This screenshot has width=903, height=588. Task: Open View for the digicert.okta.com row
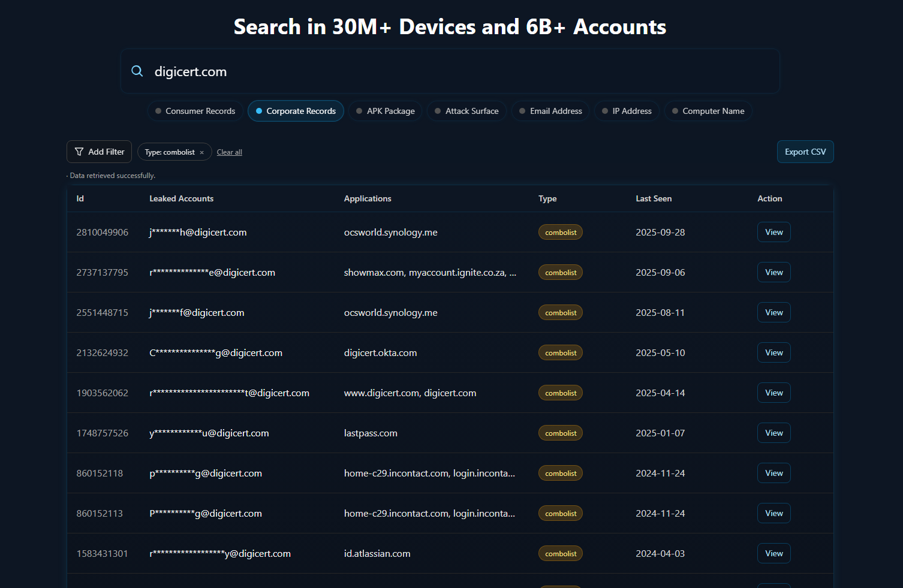[x=773, y=353]
